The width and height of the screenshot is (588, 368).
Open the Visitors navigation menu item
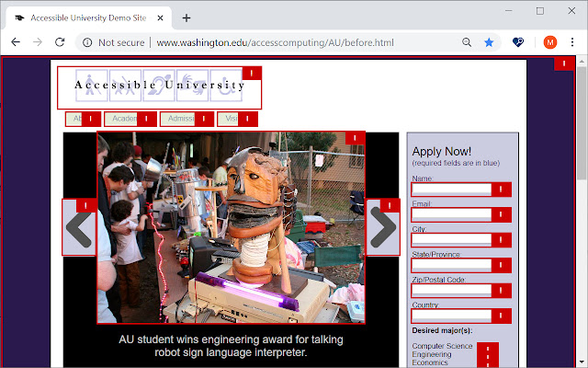pyautogui.click(x=237, y=119)
